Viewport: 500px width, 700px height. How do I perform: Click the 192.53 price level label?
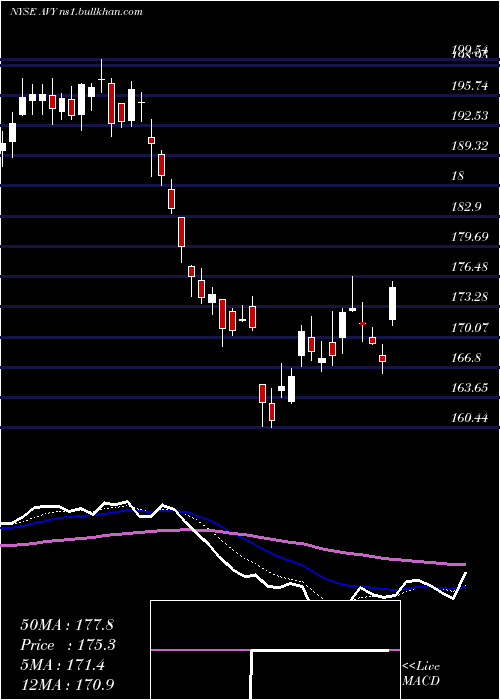469,116
